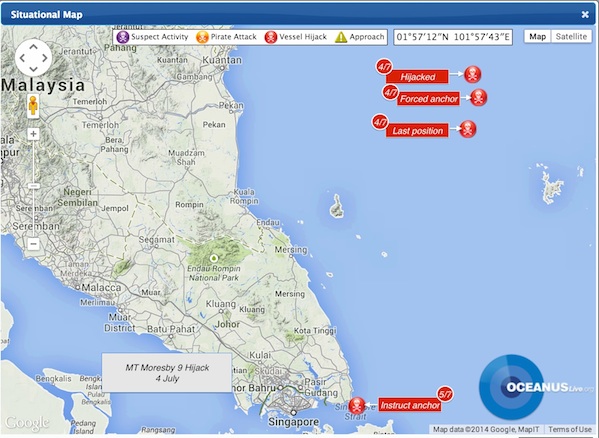Image resolution: width=599 pixels, height=438 pixels.
Task: Click the Google logo
Action: [27, 423]
